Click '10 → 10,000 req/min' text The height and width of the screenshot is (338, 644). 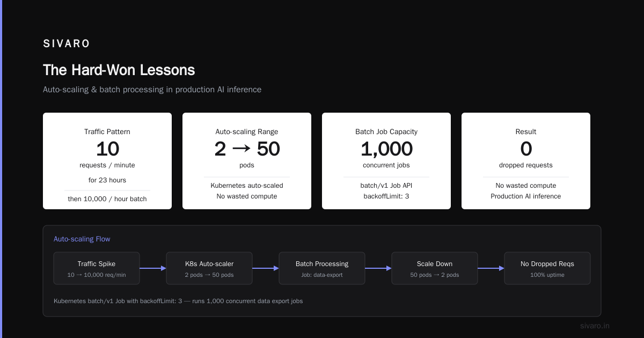coord(97,275)
